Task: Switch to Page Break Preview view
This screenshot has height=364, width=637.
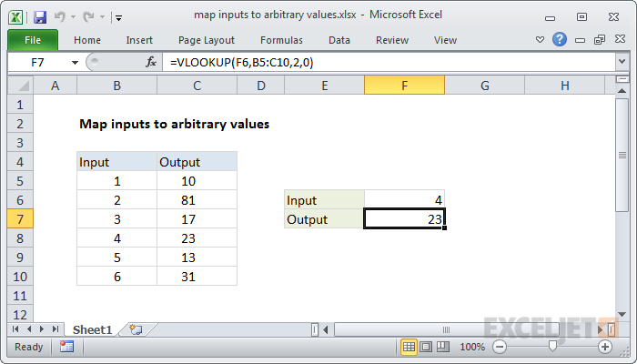Action: pos(445,347)
